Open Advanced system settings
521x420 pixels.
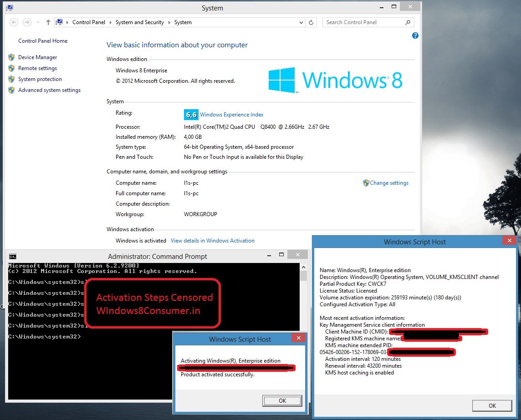point(49,90)
